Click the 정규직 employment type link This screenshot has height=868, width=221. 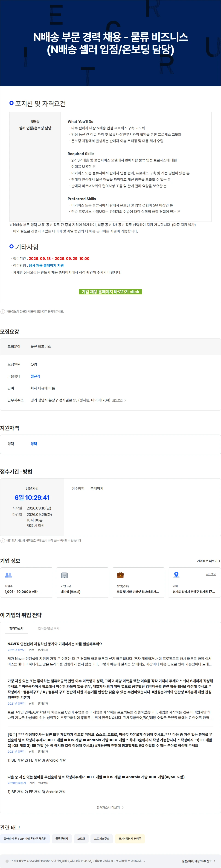click(35, 376)
